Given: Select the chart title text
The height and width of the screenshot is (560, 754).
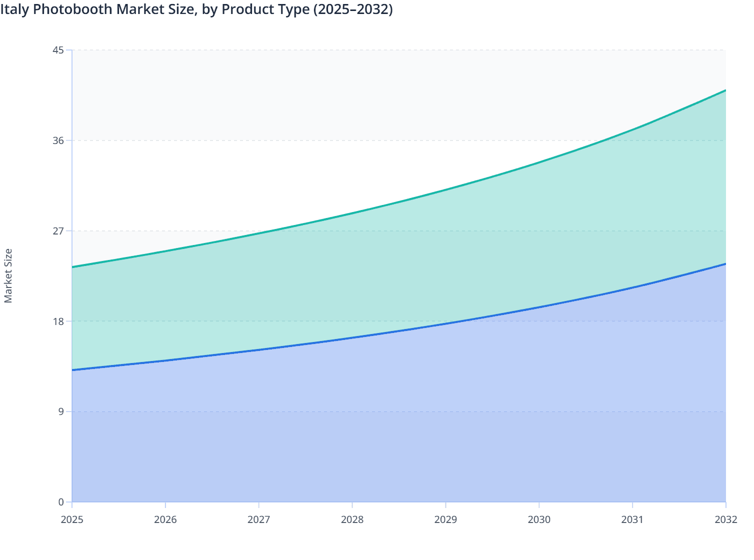Looking at the screenshot, I should point(197,9).
